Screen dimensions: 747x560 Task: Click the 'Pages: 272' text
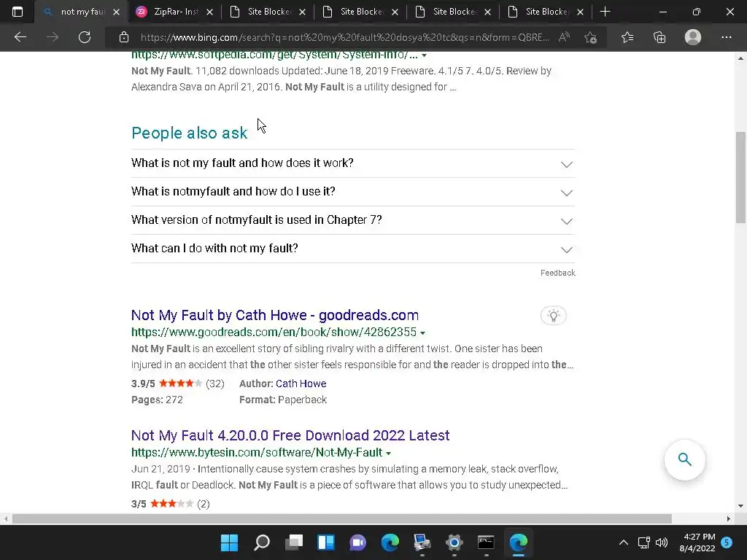[158, 400]
